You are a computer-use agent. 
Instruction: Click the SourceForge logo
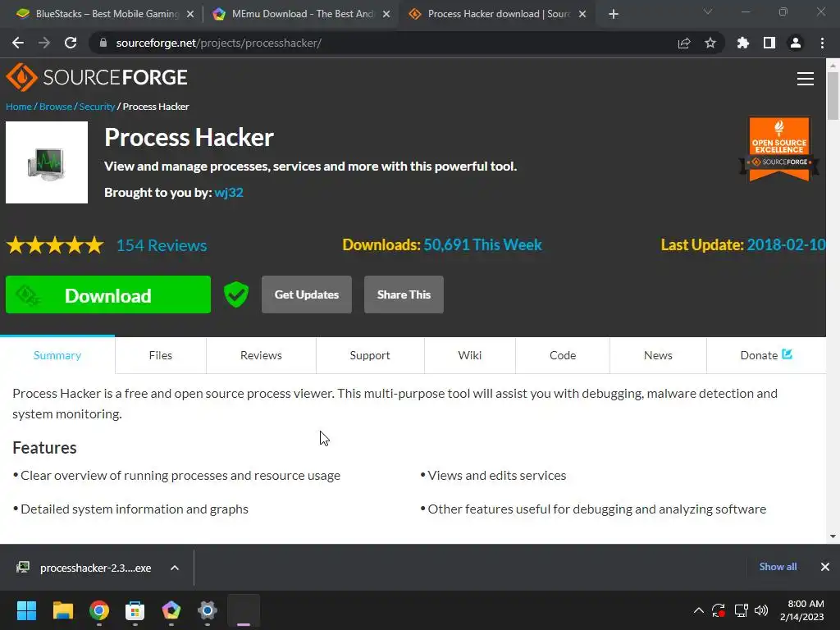[x=97, y=77]
